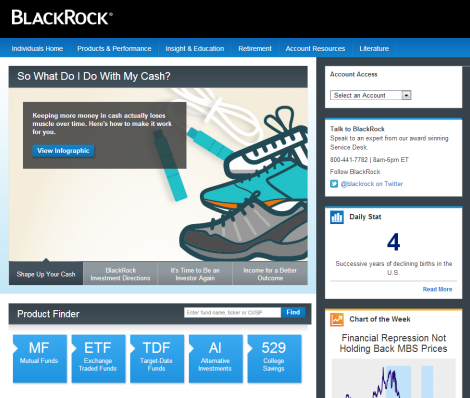The width and height of the screenshot is (470, 398).
Task: Open Insight & Education menu
Action: click(195, 49)
